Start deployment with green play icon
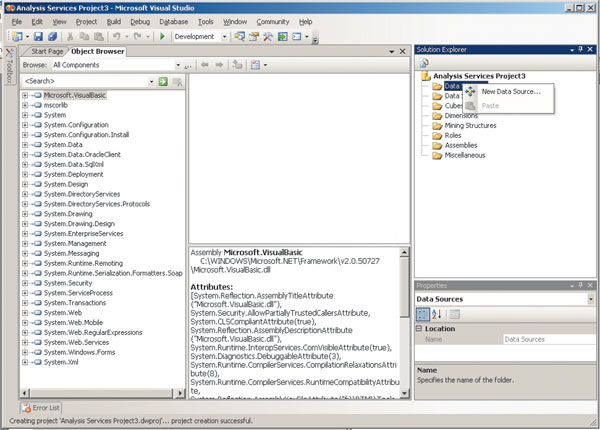The height and width of the screenshot is (430, 600). pos(162,36)
